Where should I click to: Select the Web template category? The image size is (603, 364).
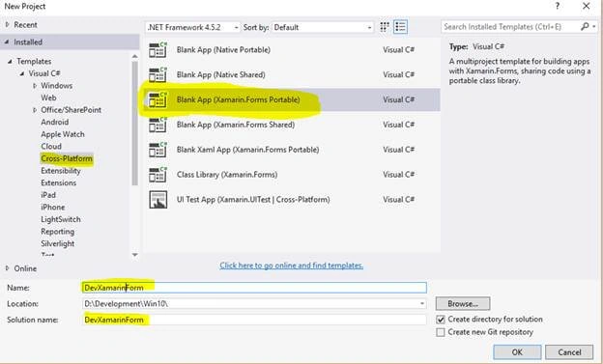[x=48, y=98]
